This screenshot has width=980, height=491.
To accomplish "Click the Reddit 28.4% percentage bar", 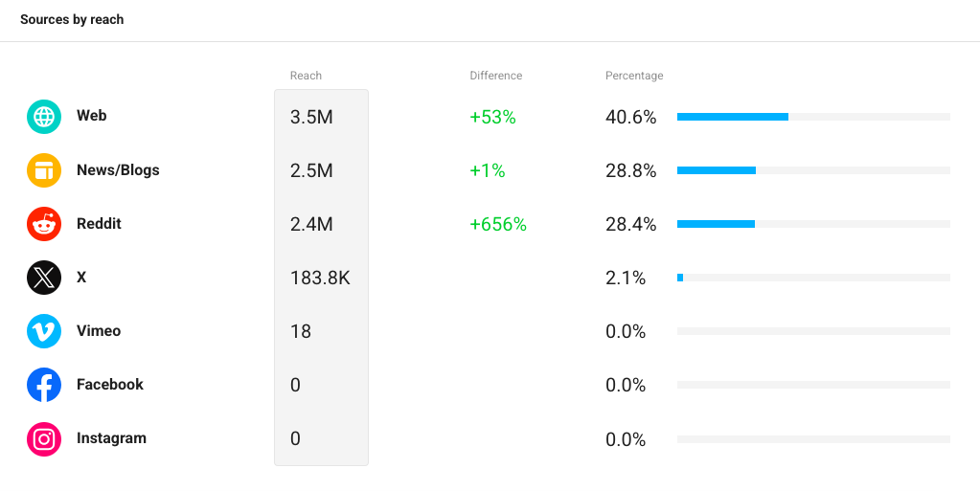I will point(813,224).
